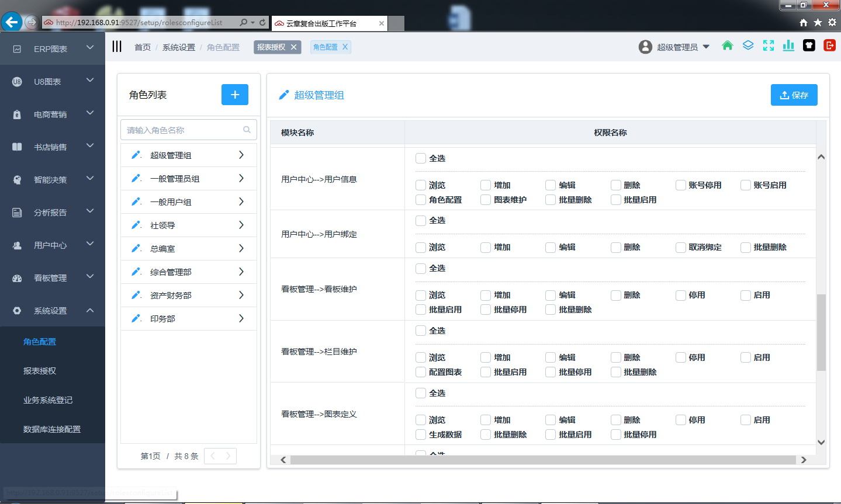This screenshot has width=841, height=504.
Task: Open browser tools gear icon
Action: 832,22
